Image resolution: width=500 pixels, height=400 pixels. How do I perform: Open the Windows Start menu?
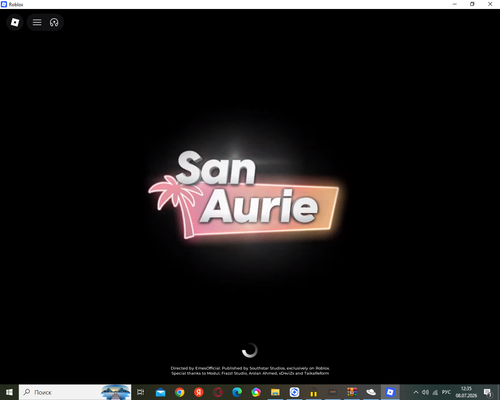pyautogui.click(x=9, y=392)
